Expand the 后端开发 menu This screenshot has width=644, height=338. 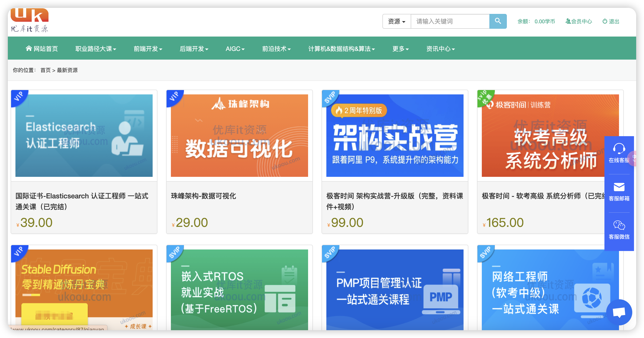pos(194,49)
